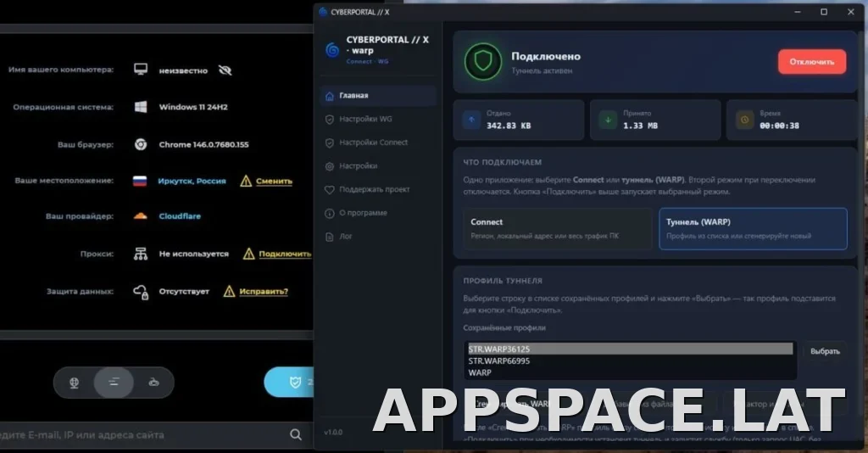Click the red Отключить button
Viewport: 868px width, 453px height.
[811, 61]
